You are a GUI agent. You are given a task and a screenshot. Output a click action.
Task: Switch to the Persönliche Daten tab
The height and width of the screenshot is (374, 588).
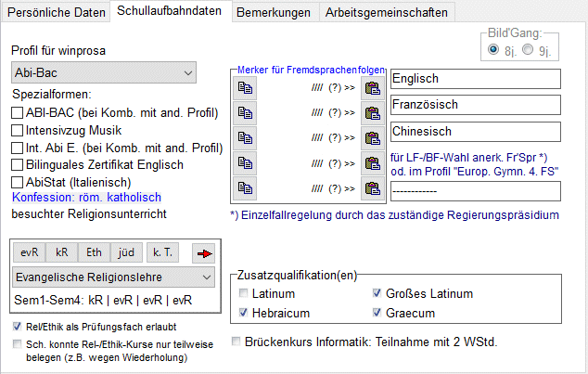tap(55, 12)
